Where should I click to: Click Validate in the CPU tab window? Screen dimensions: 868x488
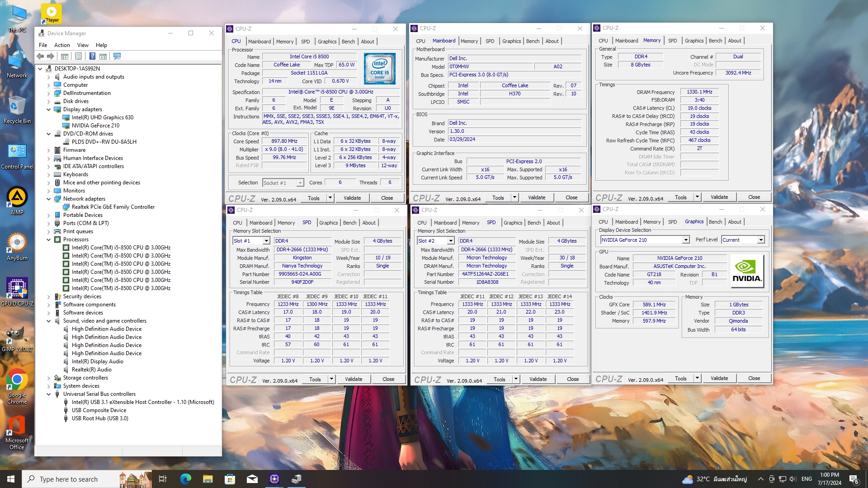click(352, 198)
